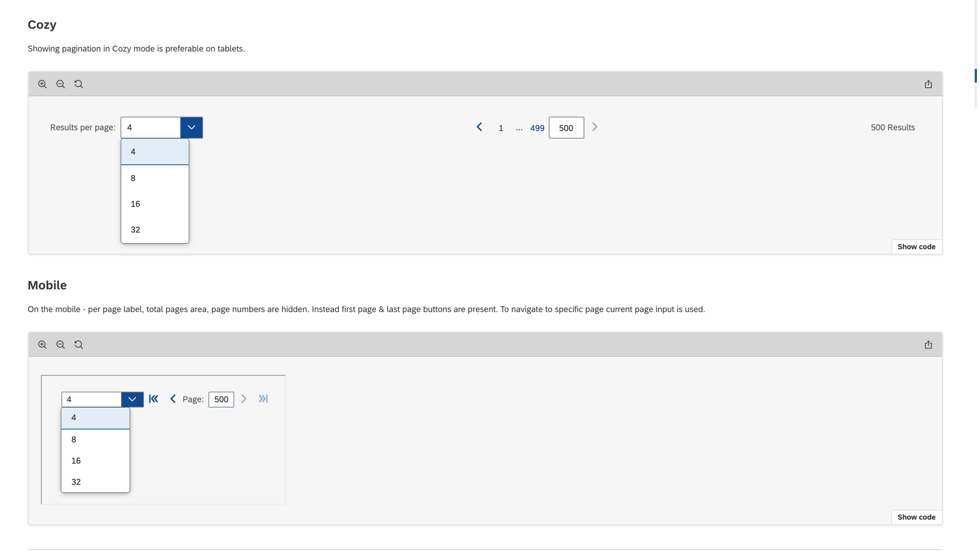Open page 499 link in Cozy pagination

(x=537, y=128)
